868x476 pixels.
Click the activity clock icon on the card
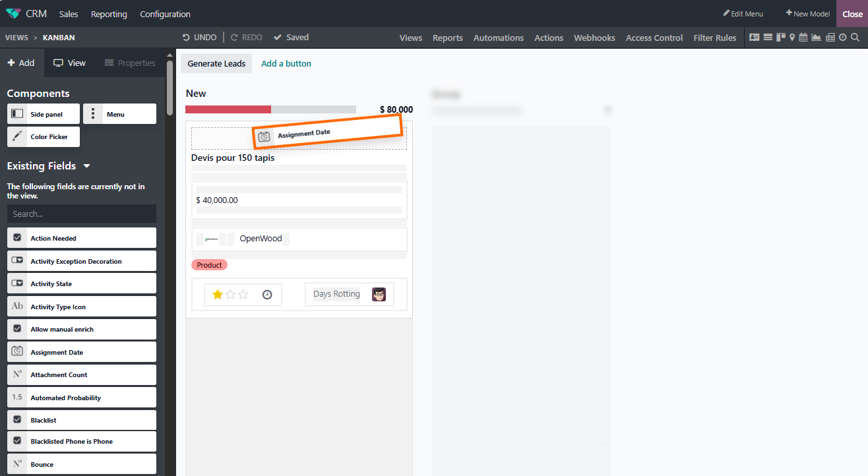tap(267, 295)
